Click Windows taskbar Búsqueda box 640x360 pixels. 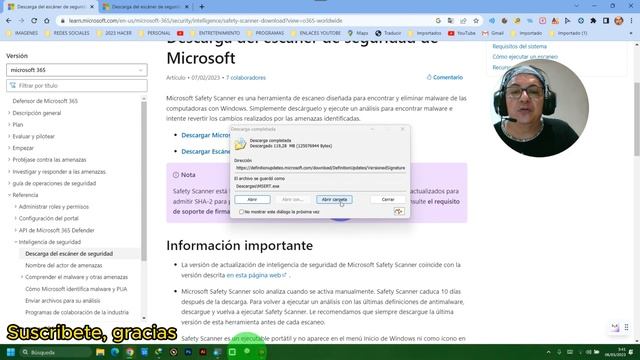[x=55, y=352]
